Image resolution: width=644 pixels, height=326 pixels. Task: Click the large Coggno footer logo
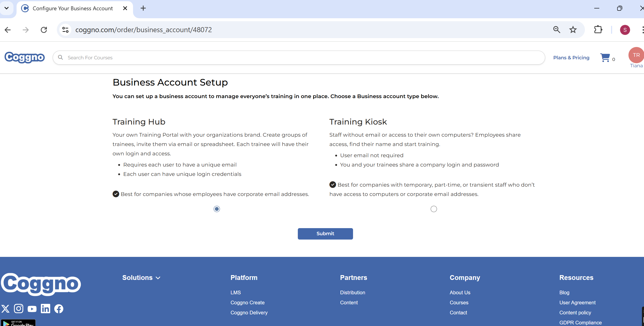point(41,284)
